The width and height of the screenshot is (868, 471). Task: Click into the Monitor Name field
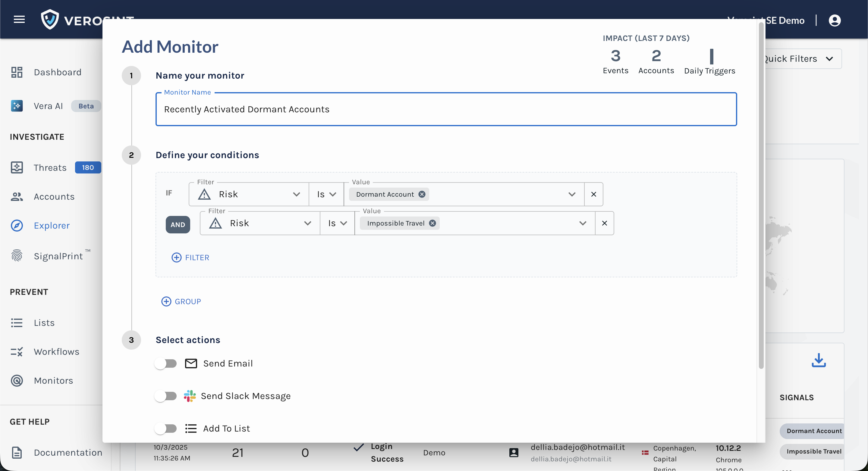coord(445,109)
